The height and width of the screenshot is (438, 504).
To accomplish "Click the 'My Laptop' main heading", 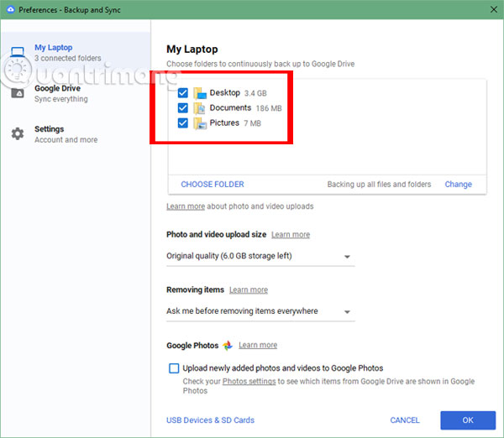I will point(192,50).
